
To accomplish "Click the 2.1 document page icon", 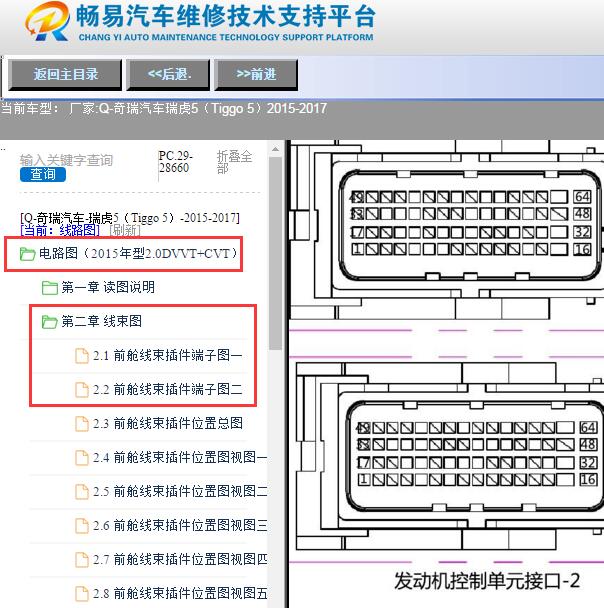I will [81, 356].
